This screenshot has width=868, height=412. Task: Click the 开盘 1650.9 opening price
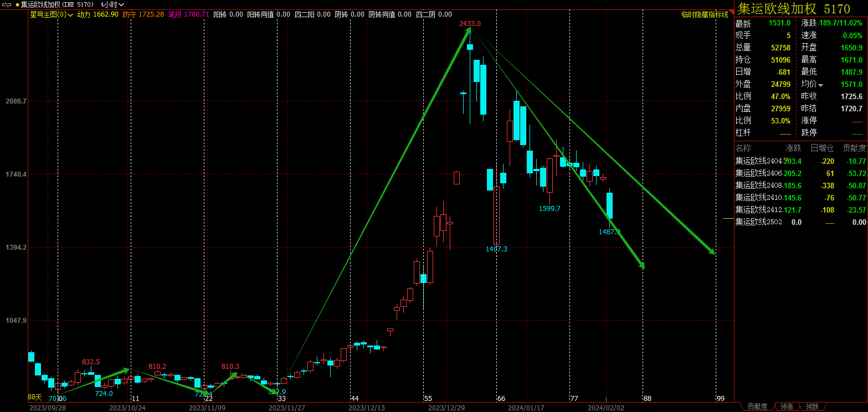851,48
